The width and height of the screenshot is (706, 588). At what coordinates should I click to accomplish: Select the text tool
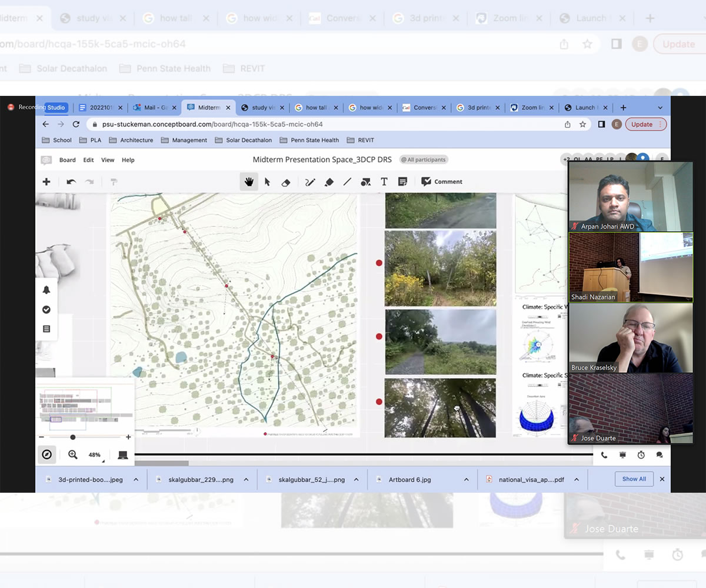384,182
